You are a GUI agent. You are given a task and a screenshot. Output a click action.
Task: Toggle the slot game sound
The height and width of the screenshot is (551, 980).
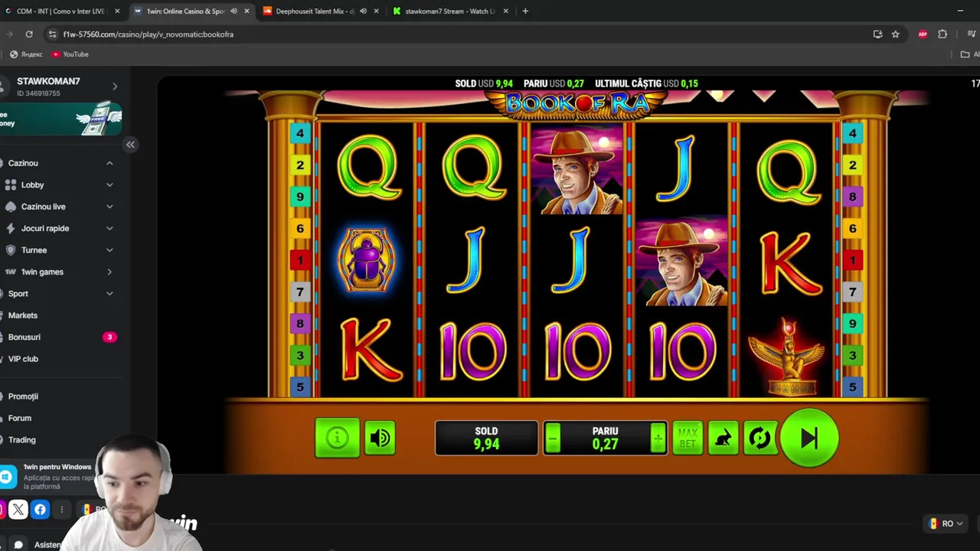(380, 438)
